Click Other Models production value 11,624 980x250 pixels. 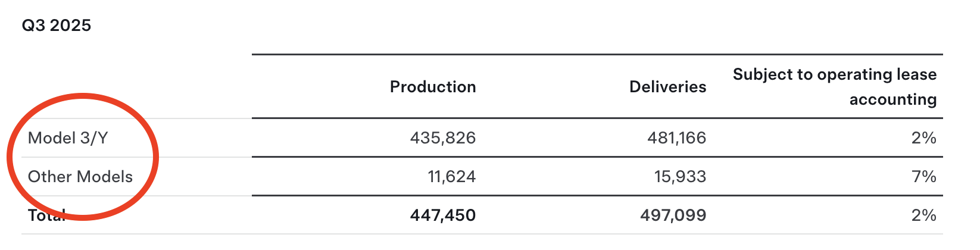pyautogui.click(x=451, y=177)
